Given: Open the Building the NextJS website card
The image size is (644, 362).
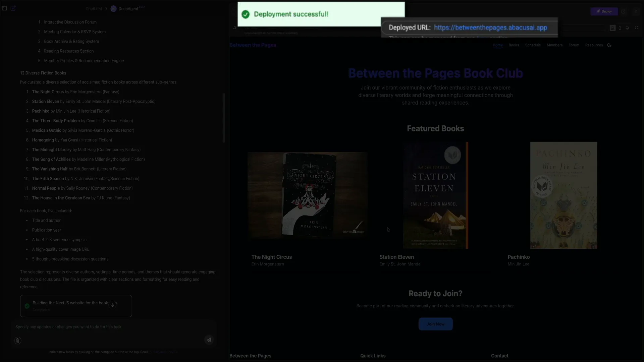Looking at the screenshot, I should (76, 306).
